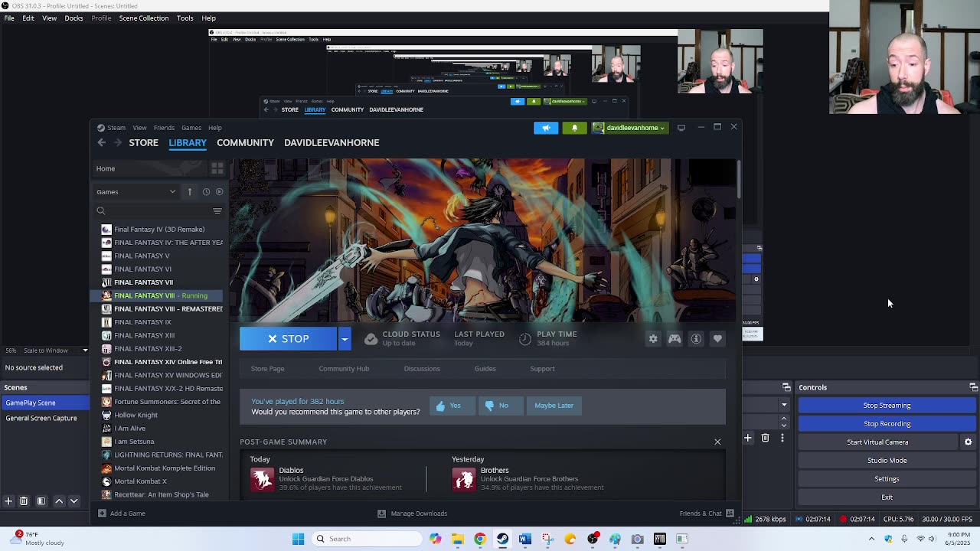Open Word from the taskbar

point(524,539)
